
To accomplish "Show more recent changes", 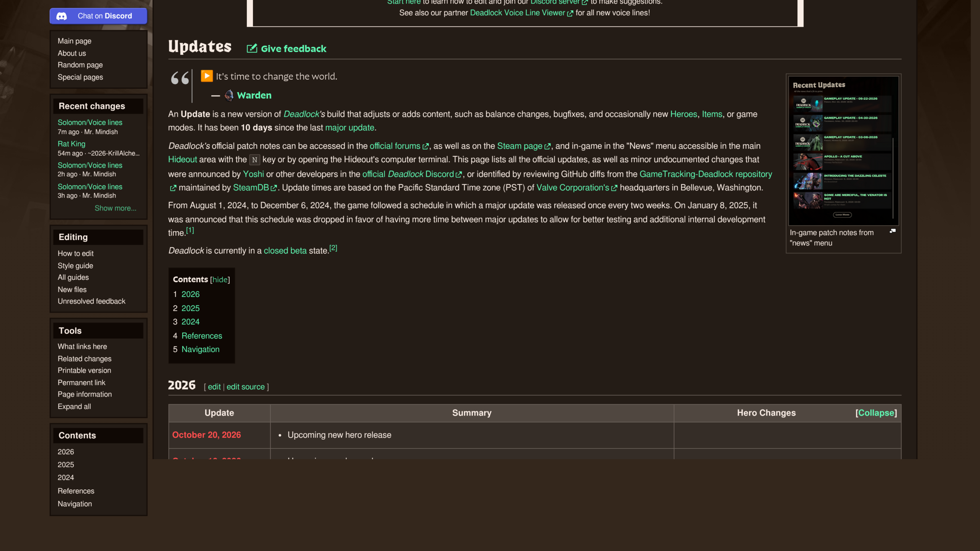I will tap(115, 208).
